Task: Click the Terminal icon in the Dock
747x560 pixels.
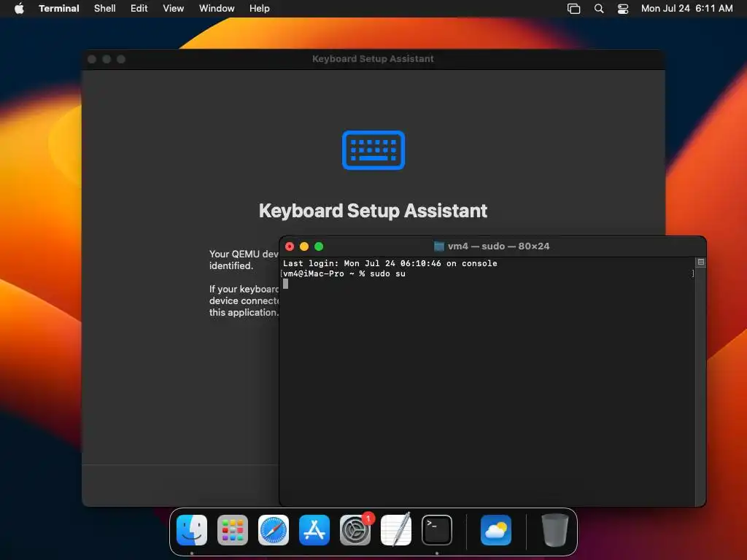Action: [437, 530]
